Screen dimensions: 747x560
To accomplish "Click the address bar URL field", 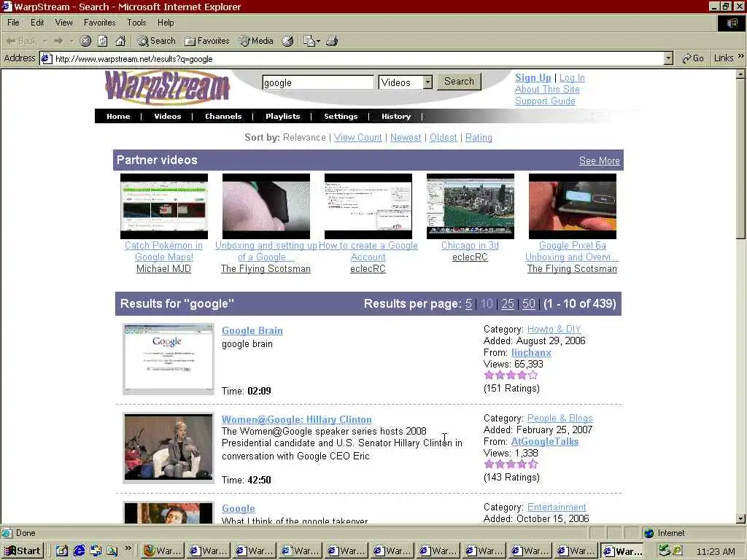I will tap(357, 59).
